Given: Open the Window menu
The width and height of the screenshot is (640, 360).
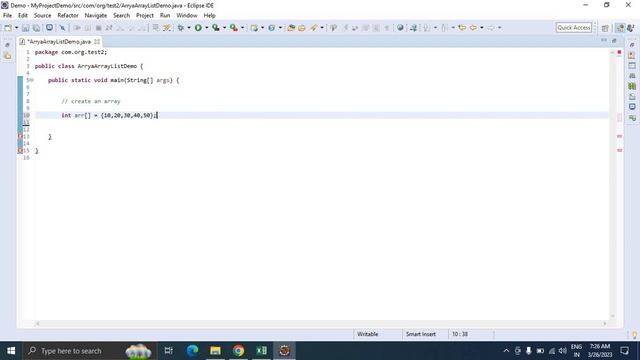Looking at the screenshot, I should coord(187,16).
